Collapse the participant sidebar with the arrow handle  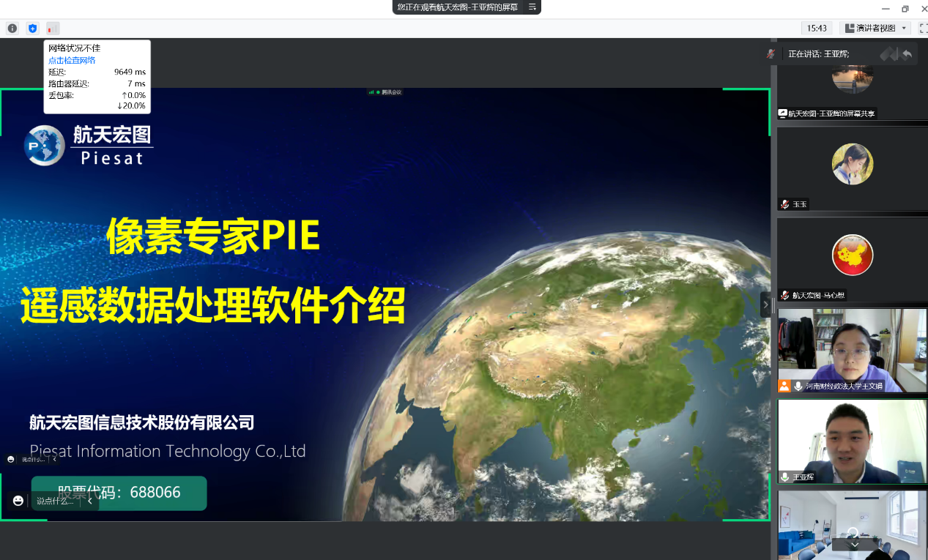pyautogui.click(x=766, y=305)
